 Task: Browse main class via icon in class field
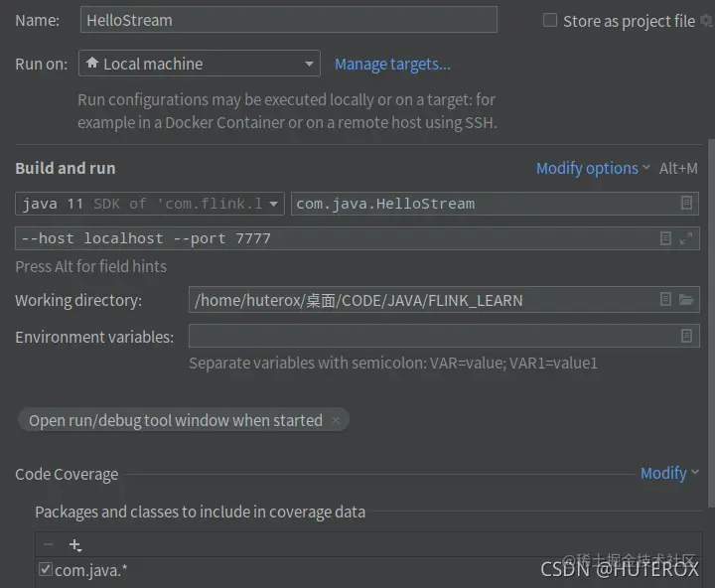pos(686,203)
